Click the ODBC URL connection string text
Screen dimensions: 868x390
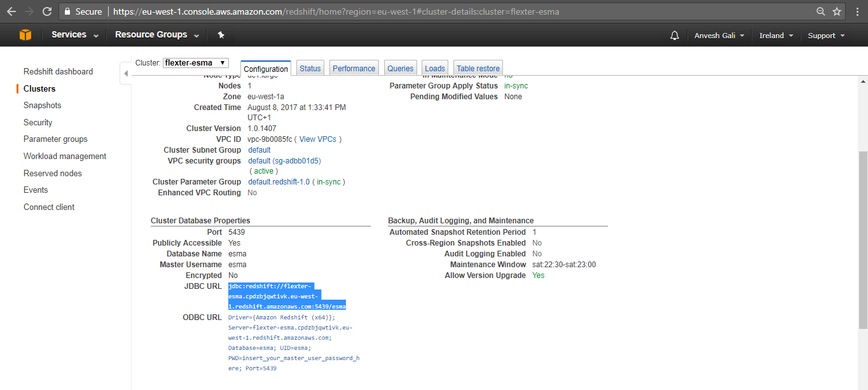tap(294, 343)
